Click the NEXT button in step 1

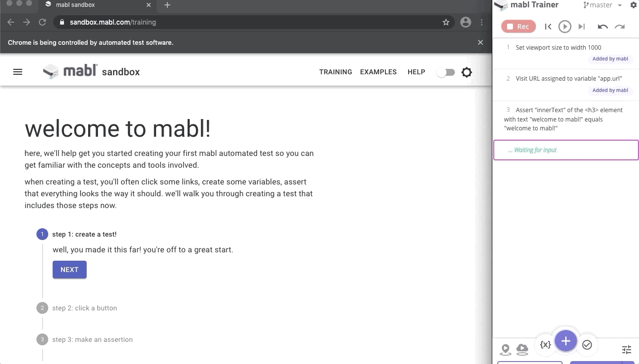point(69,270)
